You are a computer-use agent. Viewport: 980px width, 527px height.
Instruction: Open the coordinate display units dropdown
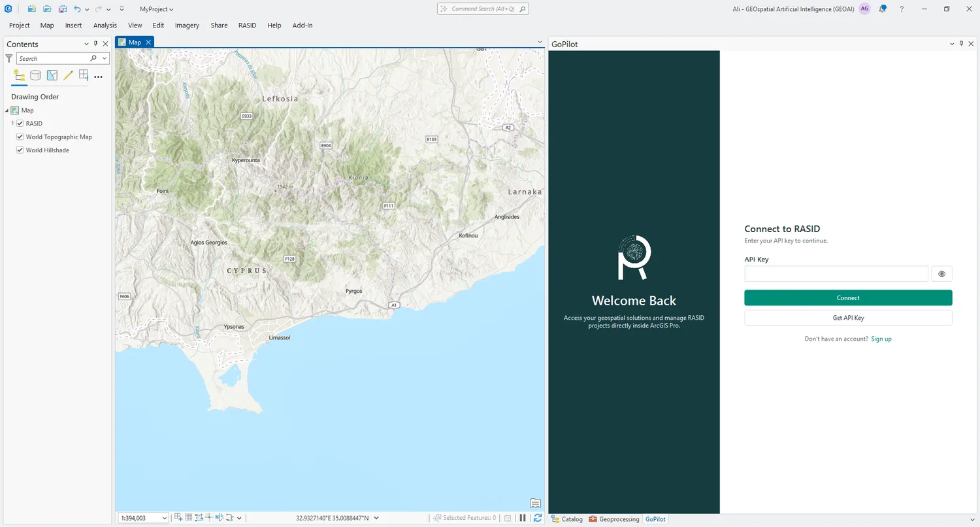click(x=376, y=518)
